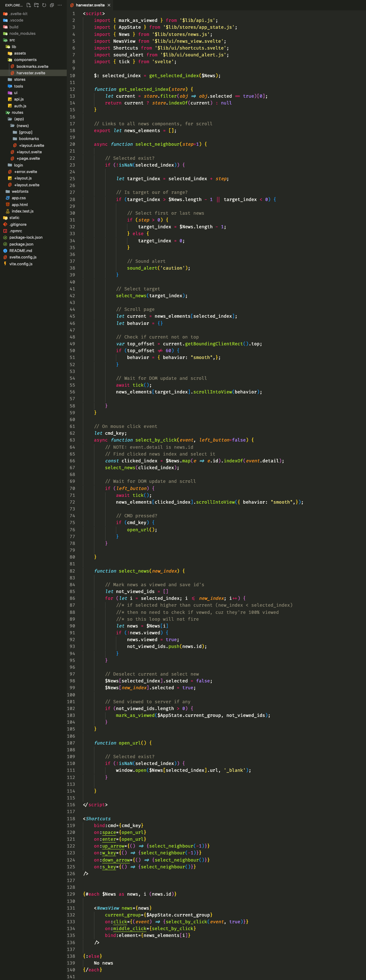Image resolution: width=366 pixels, height=980 pixels.
Task: Click line number 82 in the gutter
Action: coord(72,571)
